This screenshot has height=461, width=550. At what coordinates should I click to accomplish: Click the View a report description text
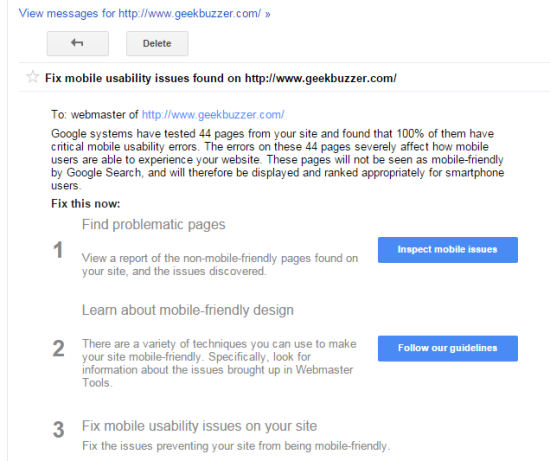coord(220,265)
